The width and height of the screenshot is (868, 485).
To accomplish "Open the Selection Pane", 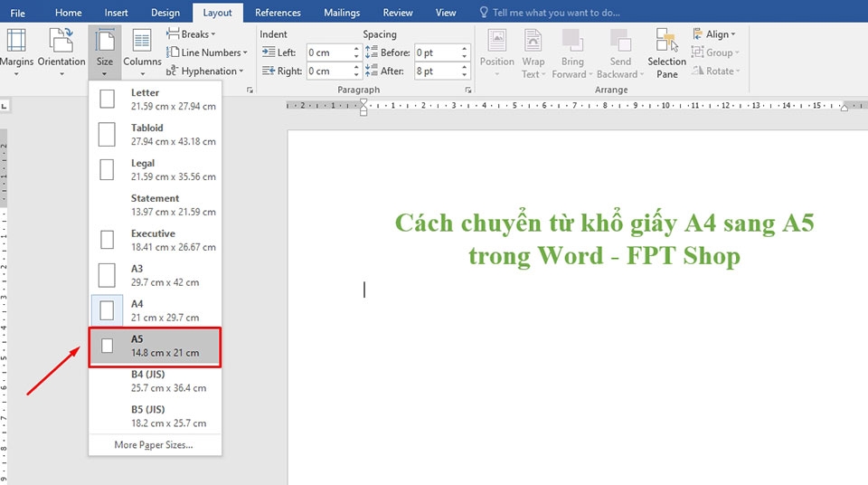I will coord(667,52).
